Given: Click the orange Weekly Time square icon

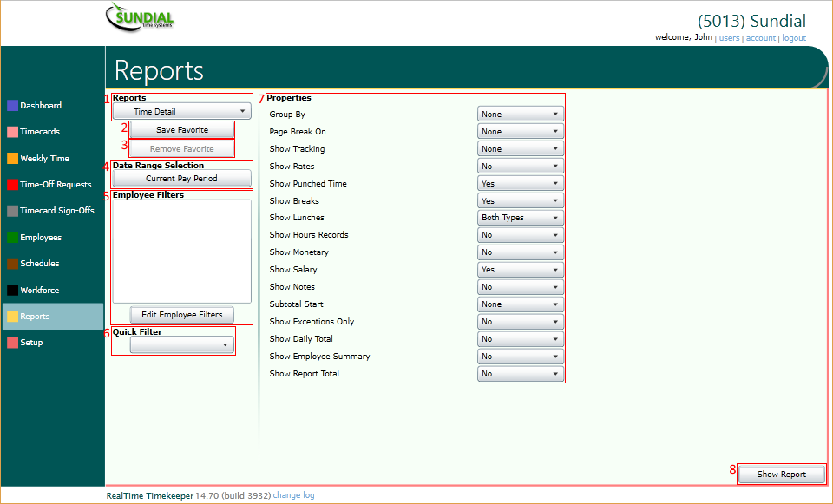Looking at the screenshot, I should 13,158.
